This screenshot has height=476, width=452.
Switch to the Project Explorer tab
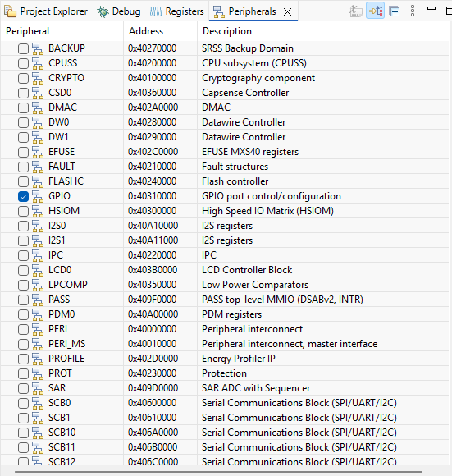point(45,11)
